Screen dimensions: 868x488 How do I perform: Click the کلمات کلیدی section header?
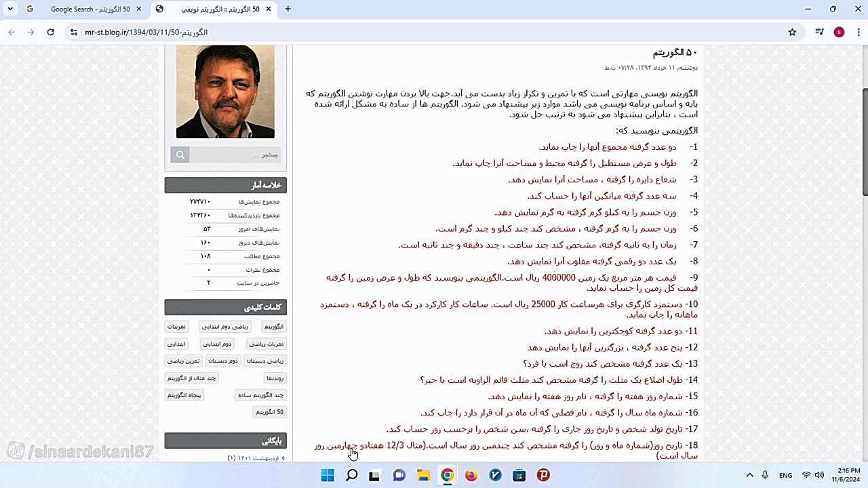[226, 307]
